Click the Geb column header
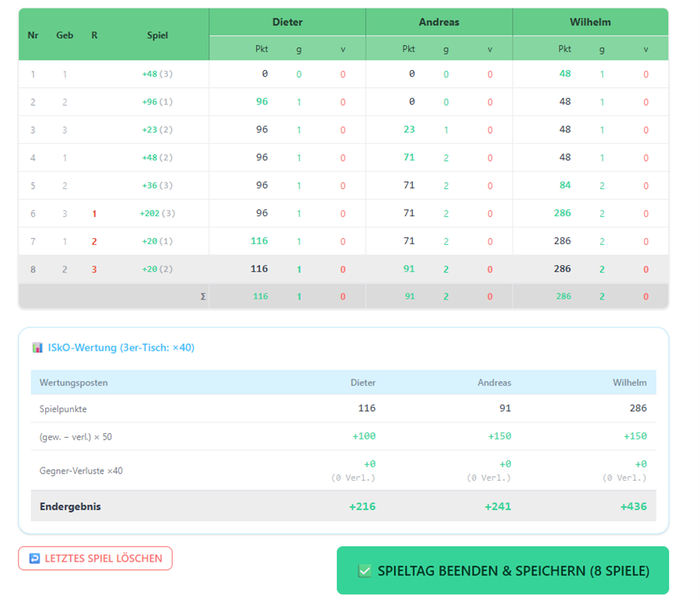Image resolution: width=700 pixels, height=602 pixels. 65,35
